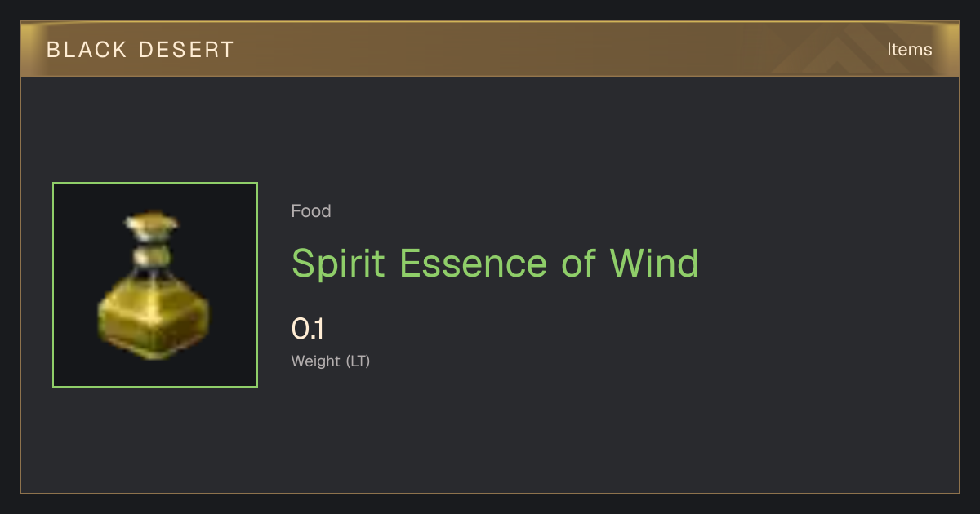Click the Spirit Essence of Wind title

tap(495, 264)
